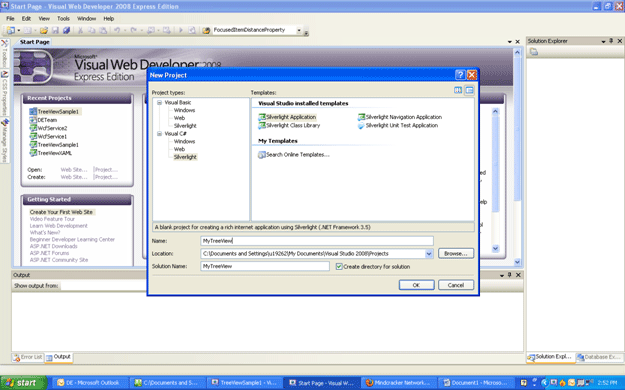The height and width of the screenshot is (390, 625).
Task: Open the Toolbox side tab icon
Action: click(x=4, y=43)
